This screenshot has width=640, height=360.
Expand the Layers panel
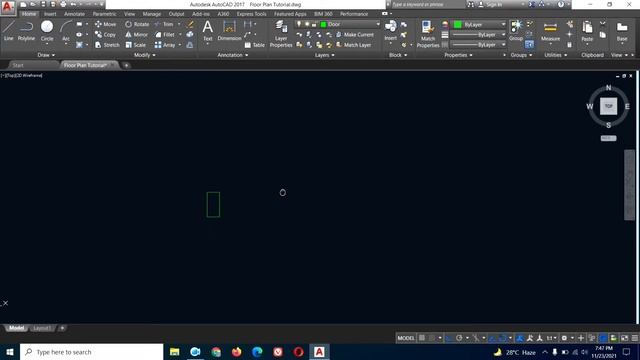coord(324,55)
